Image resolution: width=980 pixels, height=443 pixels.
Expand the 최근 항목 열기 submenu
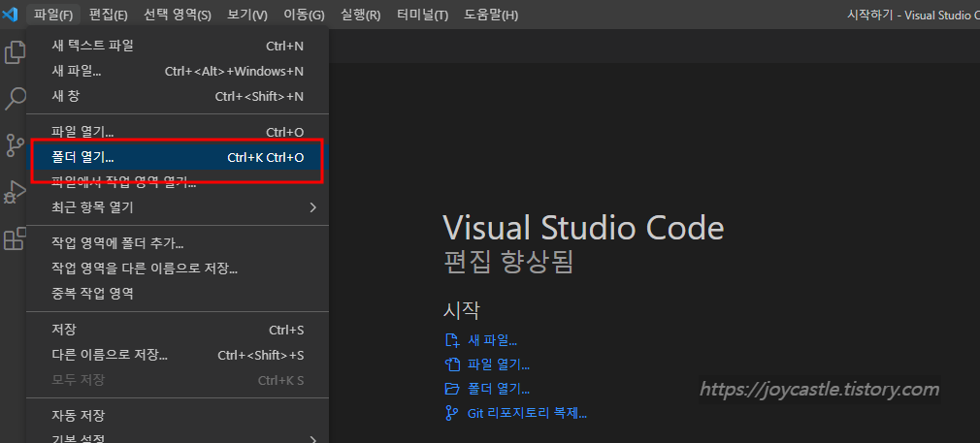178,207
